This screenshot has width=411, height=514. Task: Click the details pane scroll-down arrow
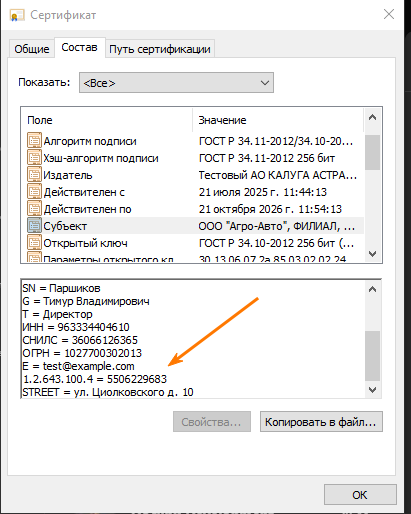[372, 389]
